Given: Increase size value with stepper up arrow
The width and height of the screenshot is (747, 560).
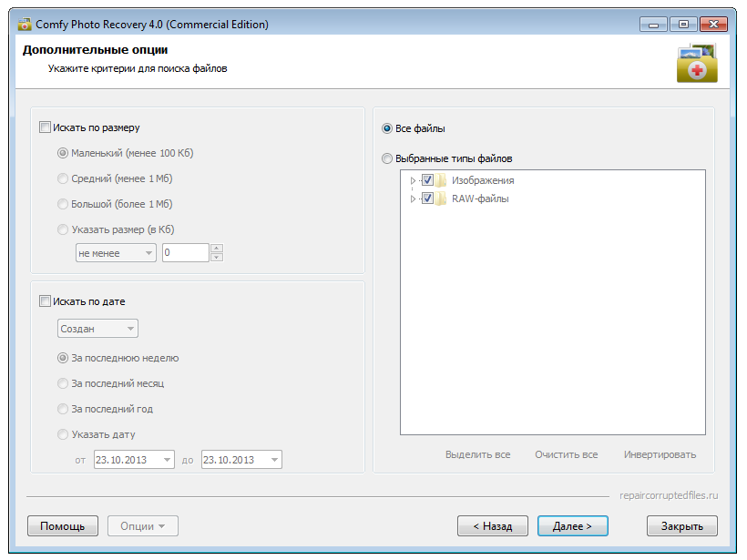Looking at the screenshot, I should click(x=217, y=248).
